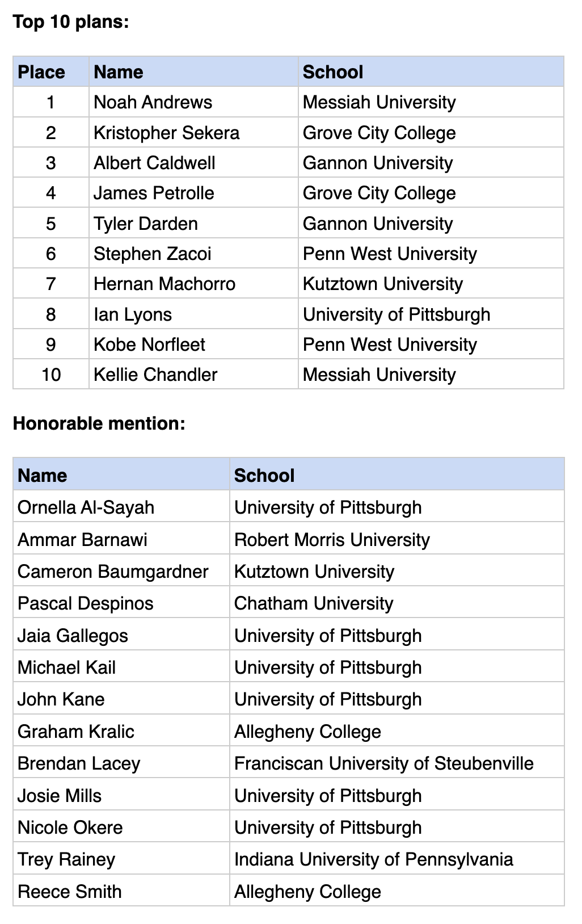The height and width of the screenshot is (924, 582).
Task: Select Albert Caldwell in the table
Action: (154, 163)
